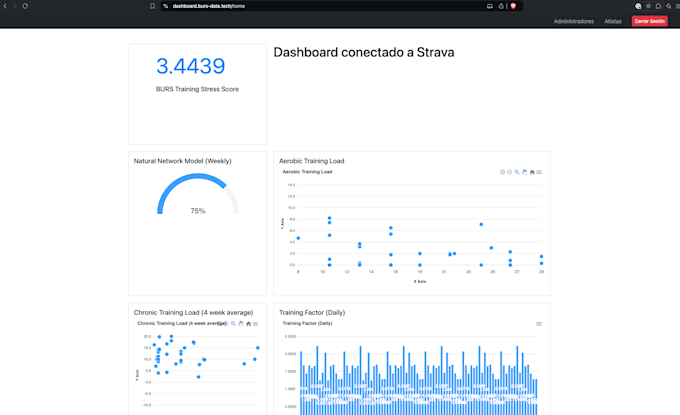Viewport: 680px width, 415px height.
Task: Zoom in on Aerobic Training Load chart
Action: tap(502, 172)
